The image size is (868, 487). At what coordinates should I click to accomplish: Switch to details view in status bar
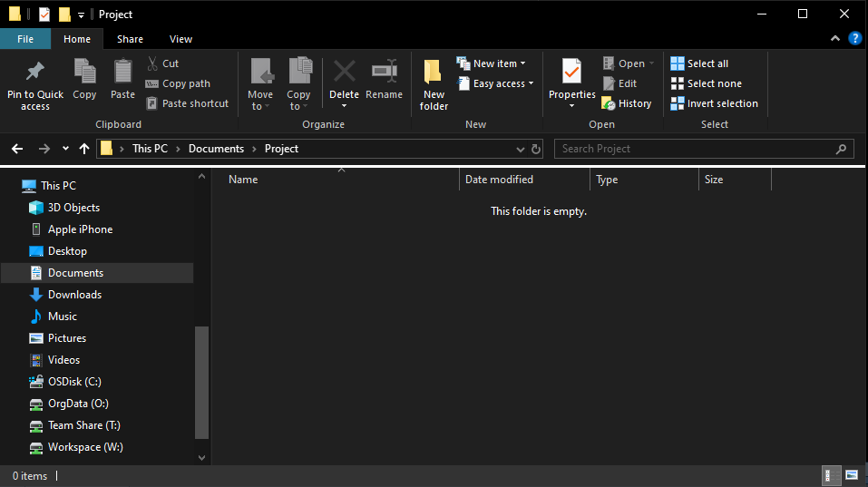point(830,475)
